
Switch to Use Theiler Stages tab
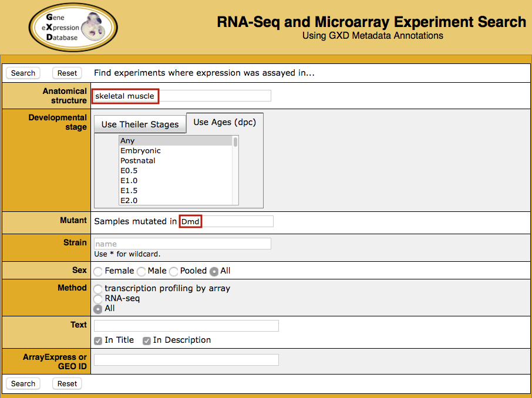click(x=140, y=124)
